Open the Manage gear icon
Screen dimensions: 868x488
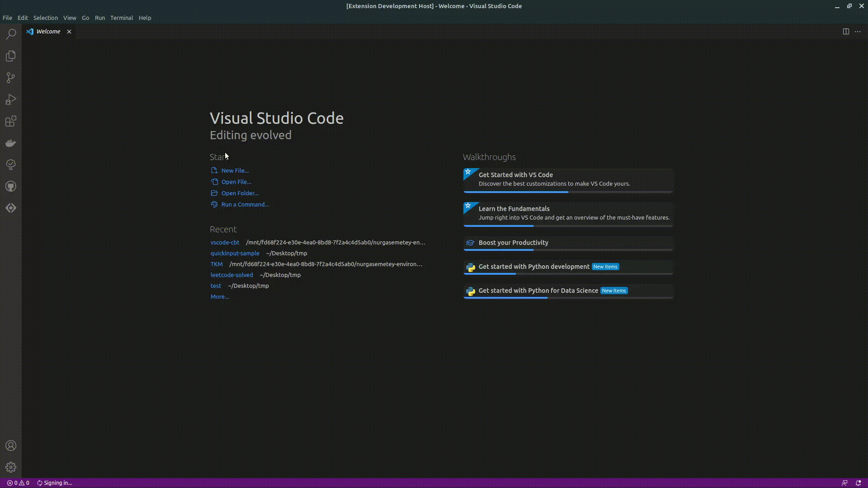[11, 467]
